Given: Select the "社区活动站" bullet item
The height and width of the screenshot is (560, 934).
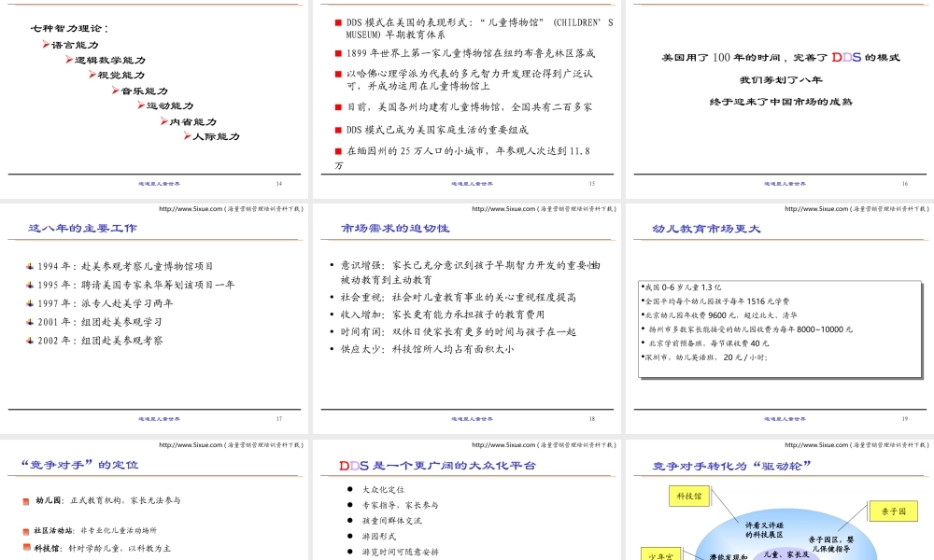Looking at the screenshot, I should click(56, 531).
